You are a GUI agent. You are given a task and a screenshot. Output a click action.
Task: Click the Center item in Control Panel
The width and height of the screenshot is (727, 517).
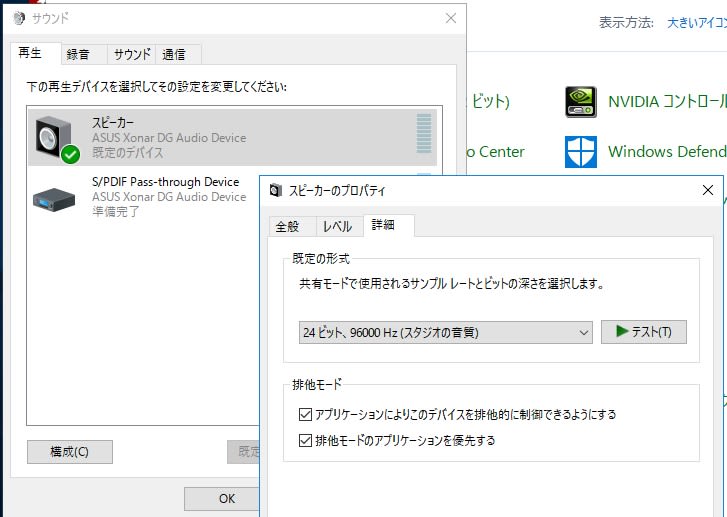496,152
